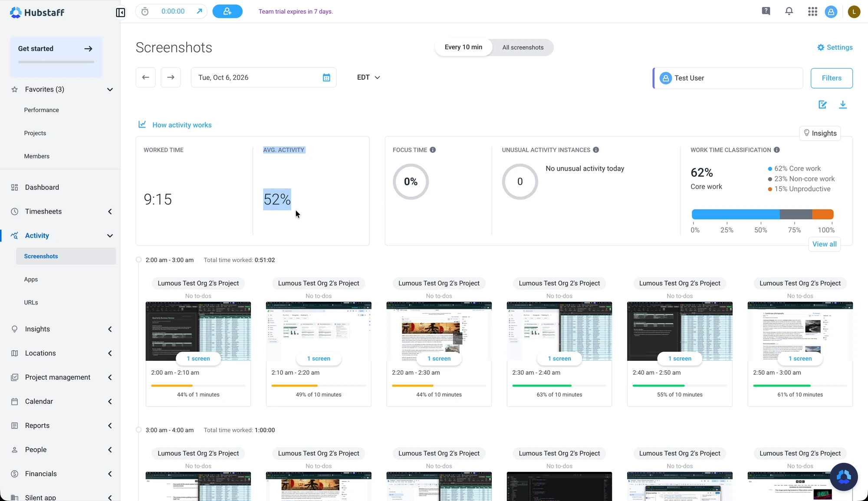The height and width of the screenshot is (501, 868).
Task: Click the Insights button above cards
Action: (x=820, y=133)
